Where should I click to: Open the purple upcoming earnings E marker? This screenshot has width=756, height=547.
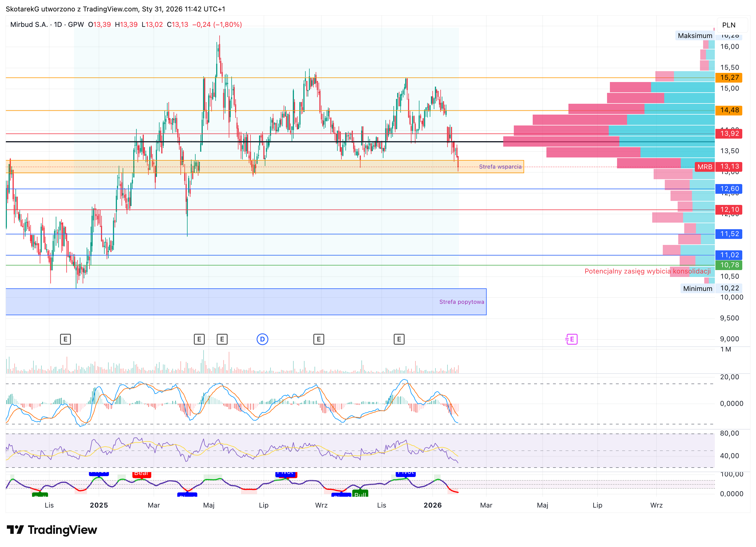click(571, 339)
